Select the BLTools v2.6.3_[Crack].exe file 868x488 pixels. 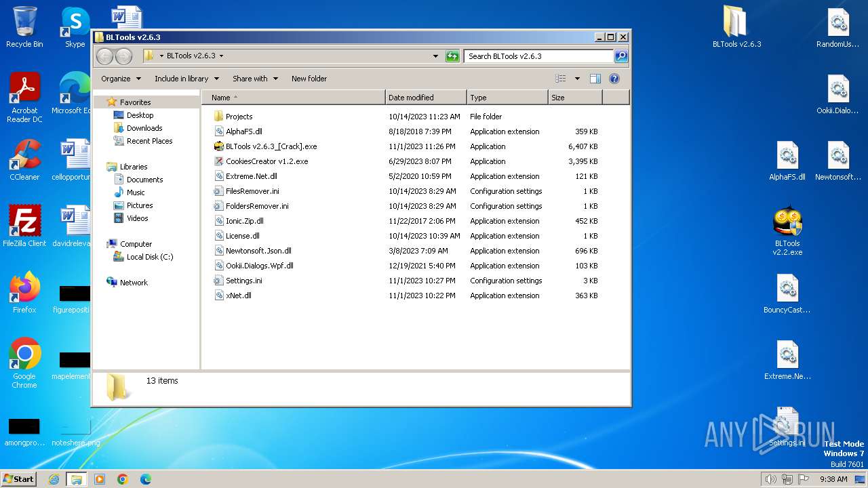tap(407, 146)
